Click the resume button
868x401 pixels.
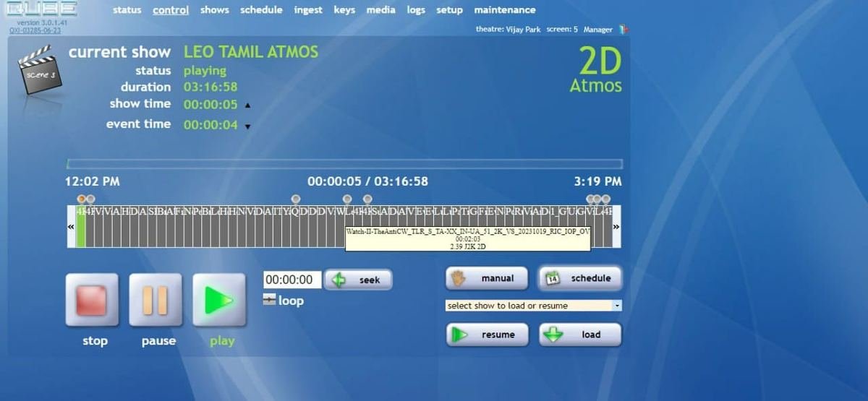tap(488, 335)
